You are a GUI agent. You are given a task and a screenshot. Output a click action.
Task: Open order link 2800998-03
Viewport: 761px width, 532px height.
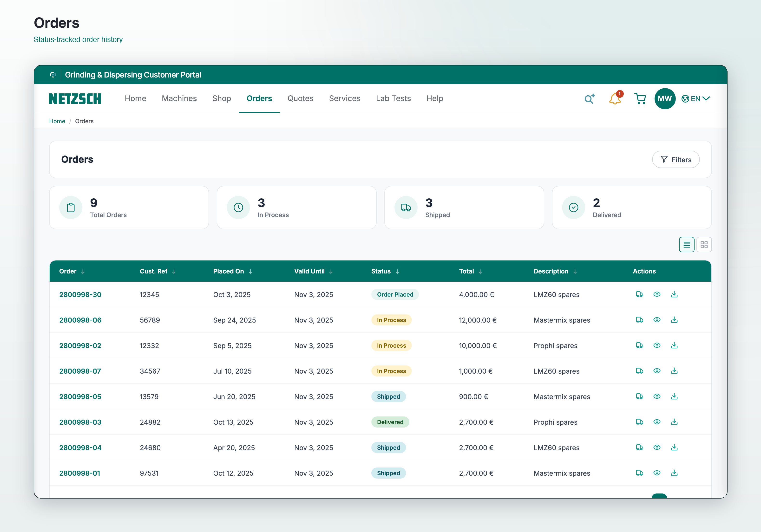[80, 422]
